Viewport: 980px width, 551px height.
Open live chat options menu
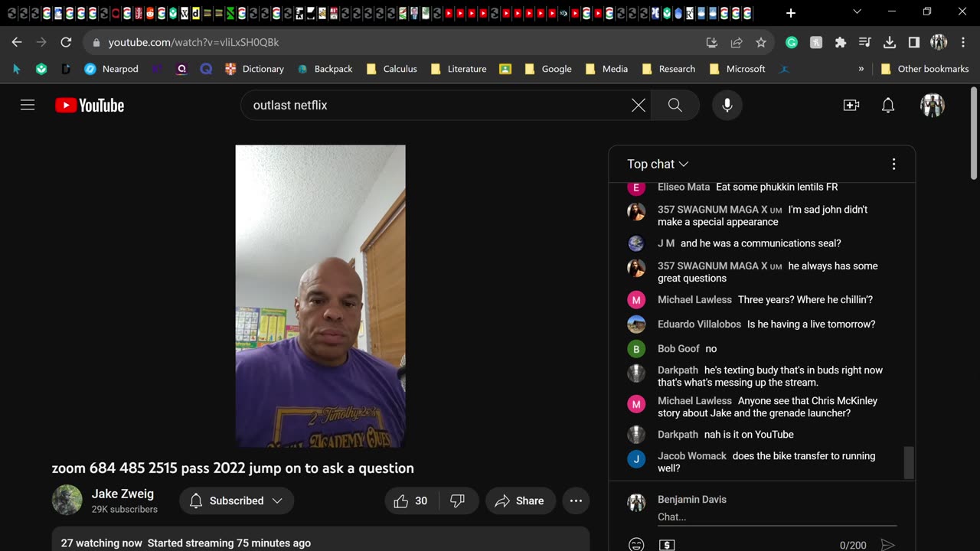(893, 164)
